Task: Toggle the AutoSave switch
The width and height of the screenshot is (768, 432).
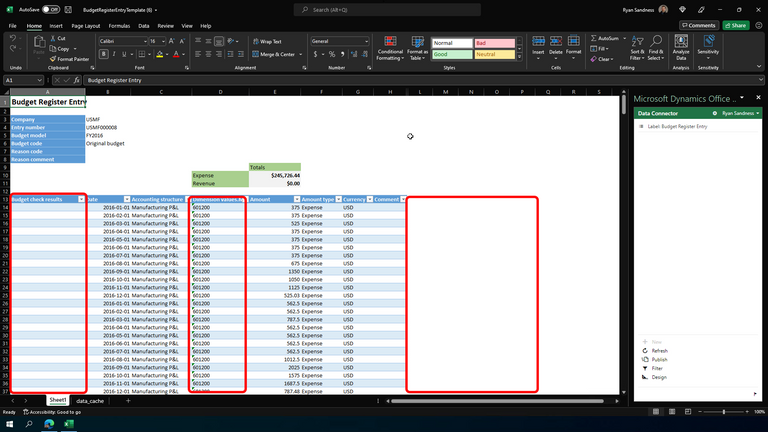Action: (x=50, y=9)
